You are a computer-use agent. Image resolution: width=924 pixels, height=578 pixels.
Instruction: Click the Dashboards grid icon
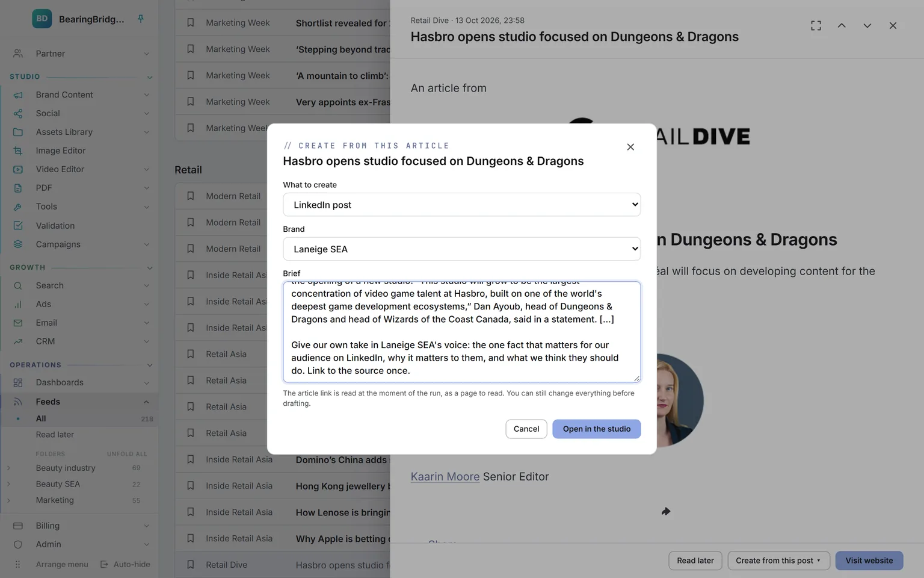click(x=18, y=382)
